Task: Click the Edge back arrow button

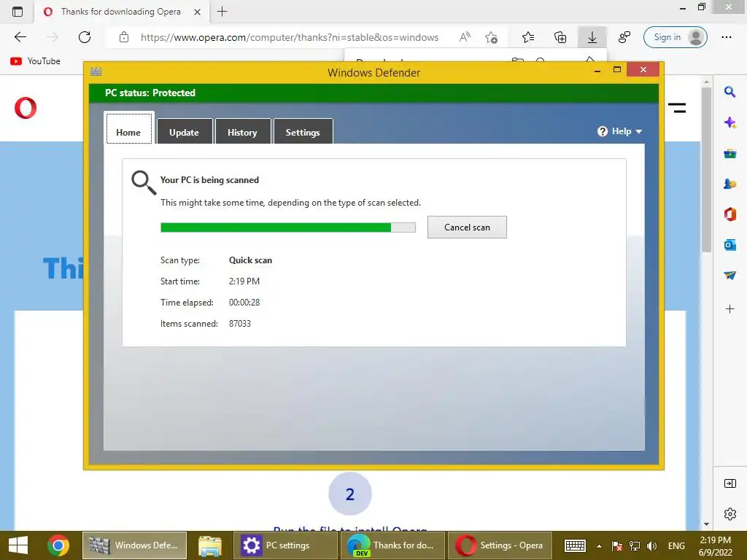Action: [20, 37]
